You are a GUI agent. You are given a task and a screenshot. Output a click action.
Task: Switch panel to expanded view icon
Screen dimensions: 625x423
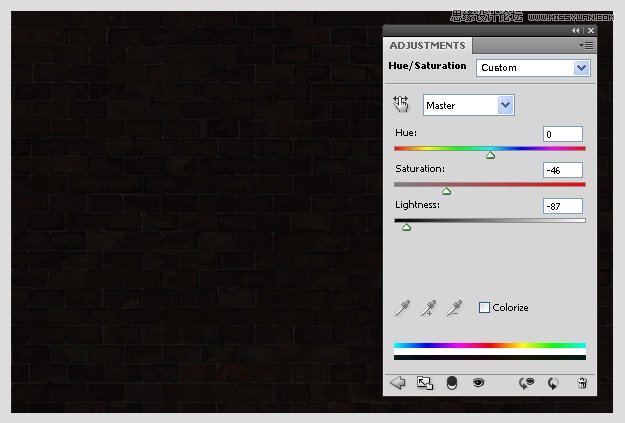pyautogui.click(x=425, y=383)
